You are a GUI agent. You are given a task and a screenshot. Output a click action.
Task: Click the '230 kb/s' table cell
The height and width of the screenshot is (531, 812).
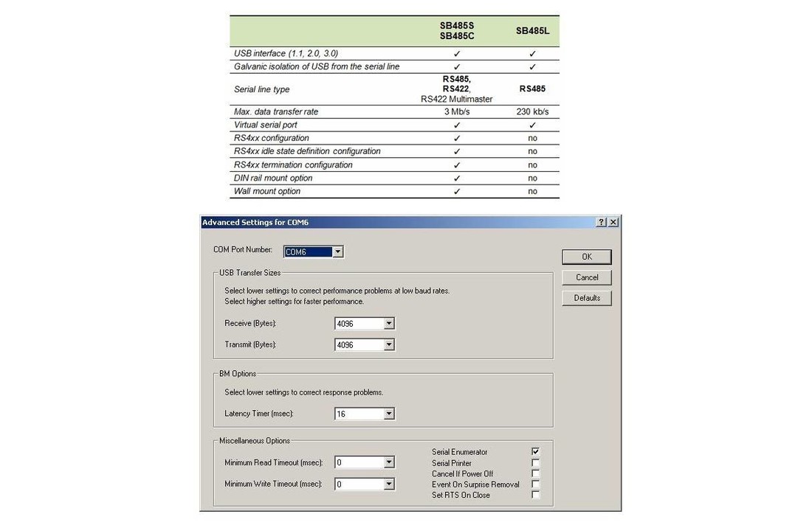(x=532, y=112)
